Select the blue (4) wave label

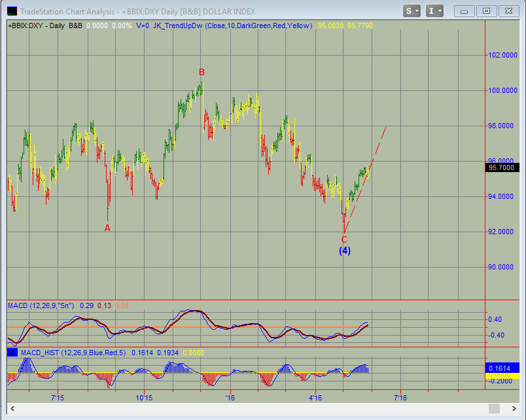[345, 251]
